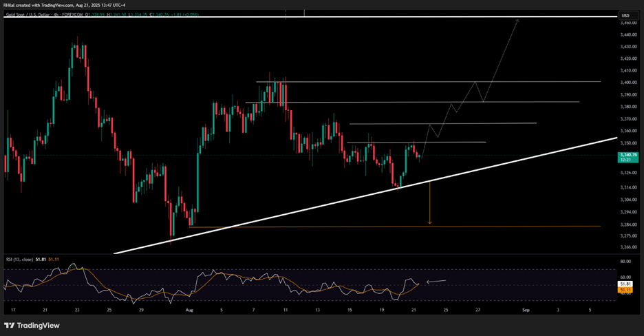Click the 13 date label on time axis
The image size is (644, 336).
coord(317,310)
